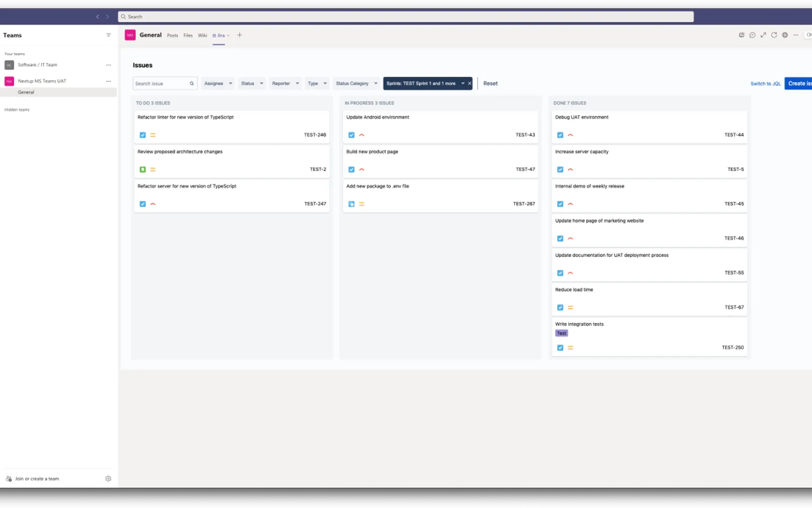
Task: Open the Status filter dropdown
Action: click(252, 83)
